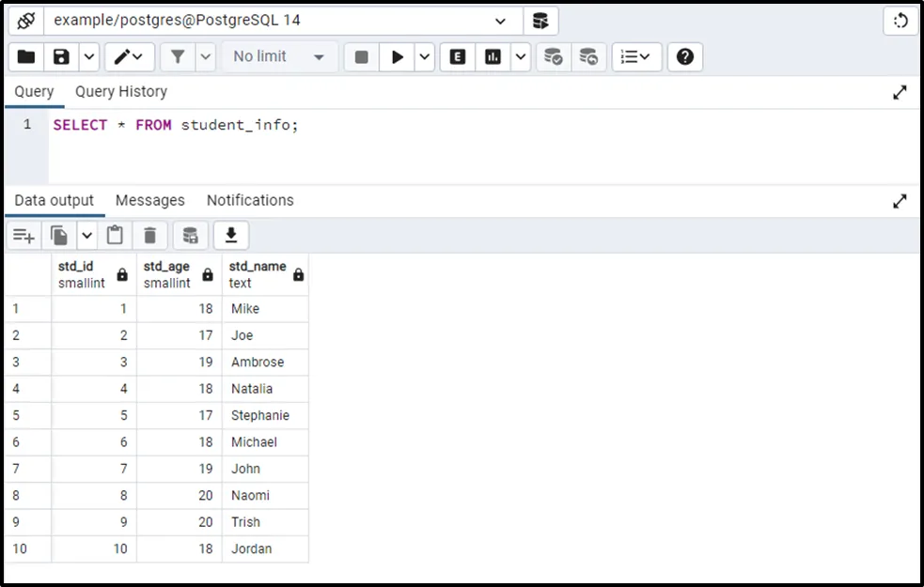The height and width of the screenshot is (587, 924).
Task: Click the Open File folder icon
Action: click(26, 57)
